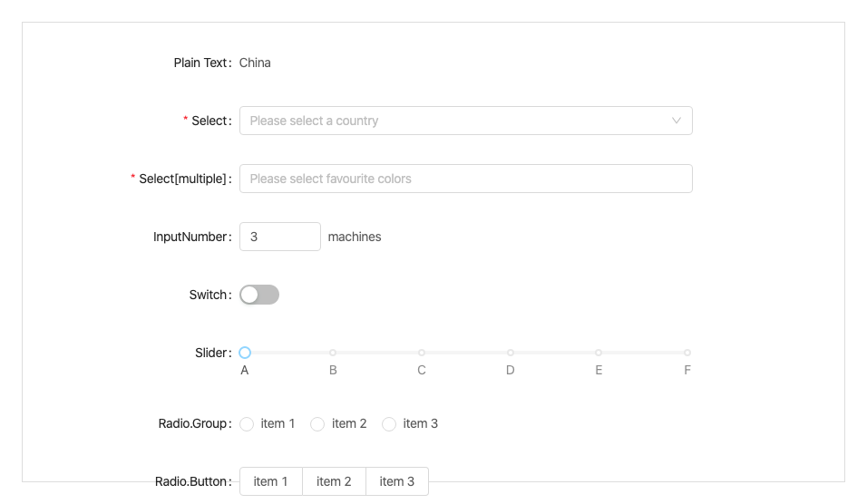Set slider to mark E
This screenshot has height=504, width=867.
click(x=599, y=353)
